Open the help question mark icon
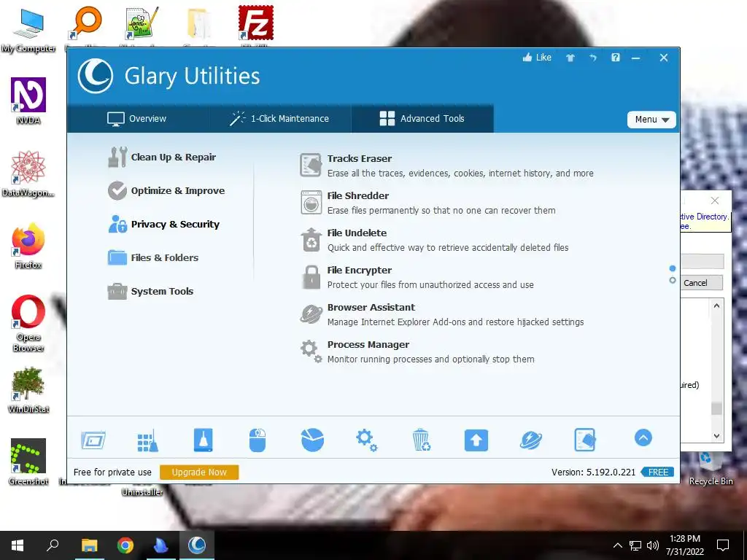Image resolution: width=747 pixels, height=560 pixels. (x=616, y=58)
